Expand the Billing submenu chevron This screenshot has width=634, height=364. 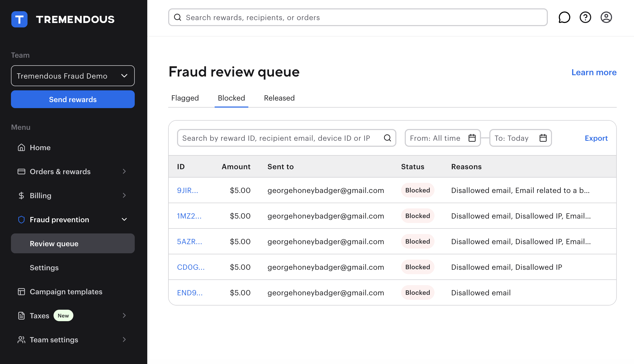[x=124, y=196]
